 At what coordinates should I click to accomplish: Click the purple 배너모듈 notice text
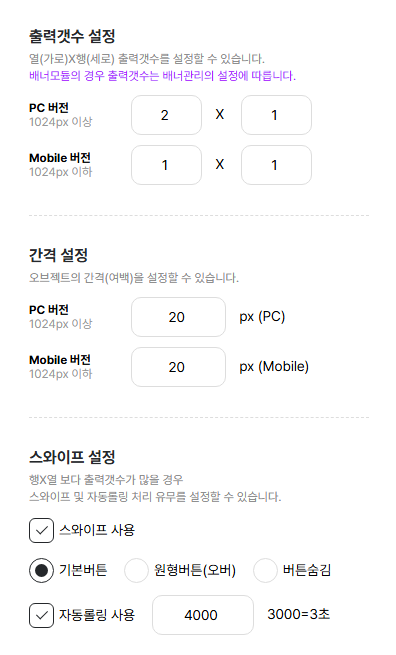pos(162,76)
